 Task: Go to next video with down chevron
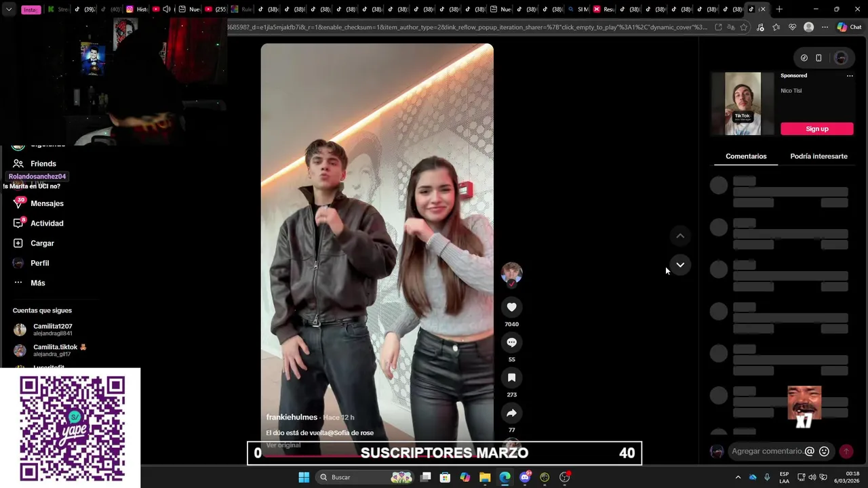click(x=680, y=264)
